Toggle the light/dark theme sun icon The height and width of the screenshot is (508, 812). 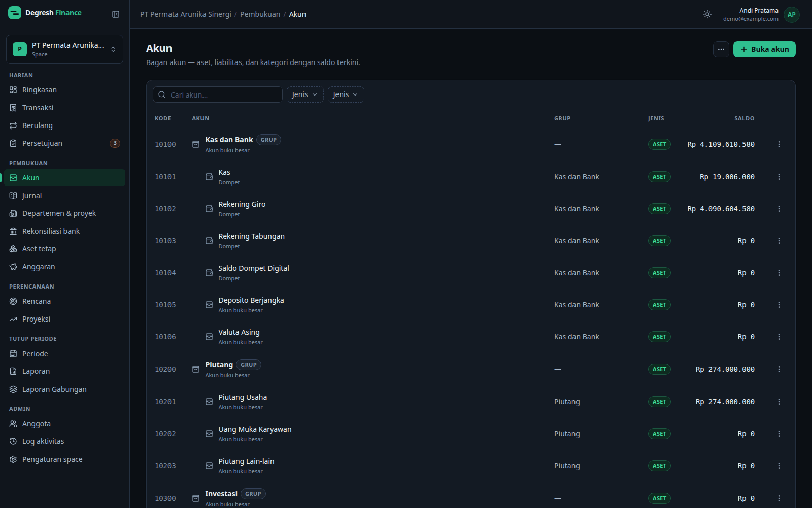707,14
